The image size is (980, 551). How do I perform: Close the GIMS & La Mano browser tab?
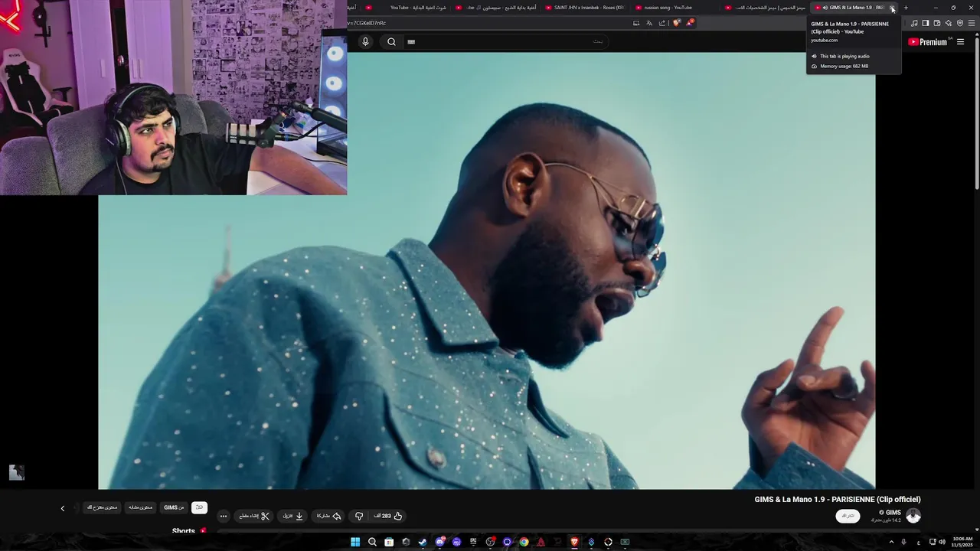[892, 8]
